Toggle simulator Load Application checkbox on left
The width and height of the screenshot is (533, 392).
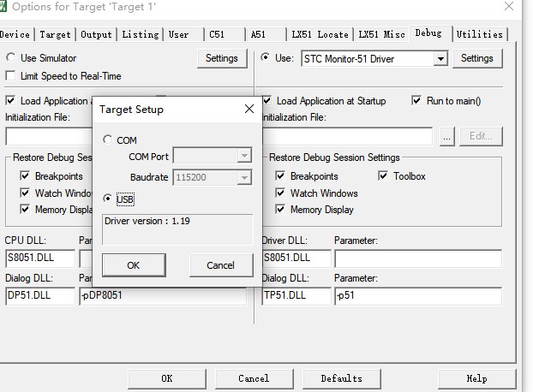10,100
